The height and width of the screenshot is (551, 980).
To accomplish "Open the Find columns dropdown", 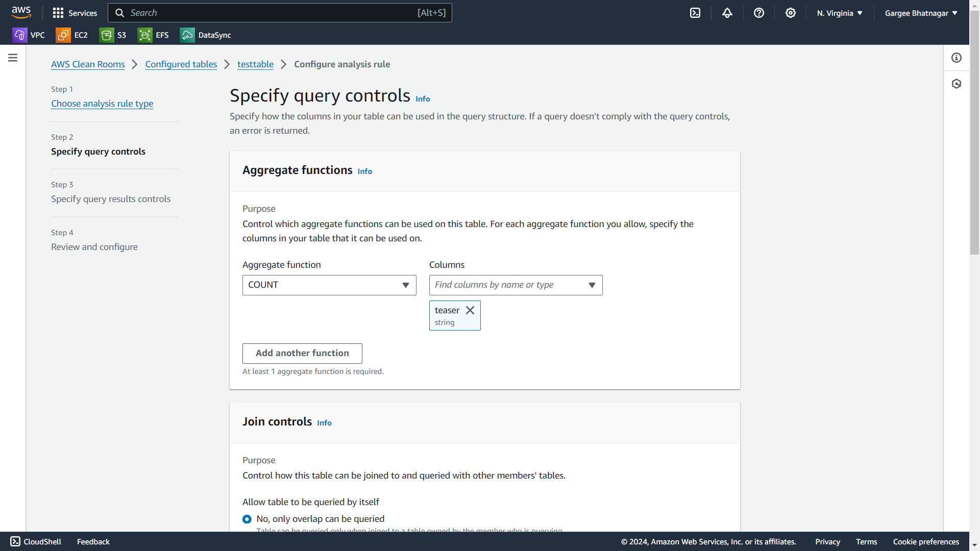I will coord(516,285).
